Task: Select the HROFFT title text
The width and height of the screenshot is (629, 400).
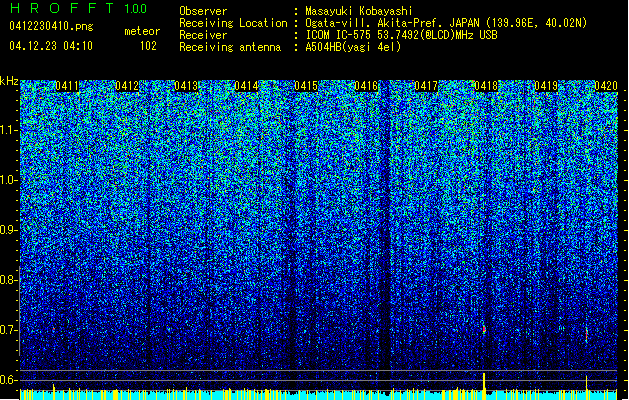Action: pos(62,8)
